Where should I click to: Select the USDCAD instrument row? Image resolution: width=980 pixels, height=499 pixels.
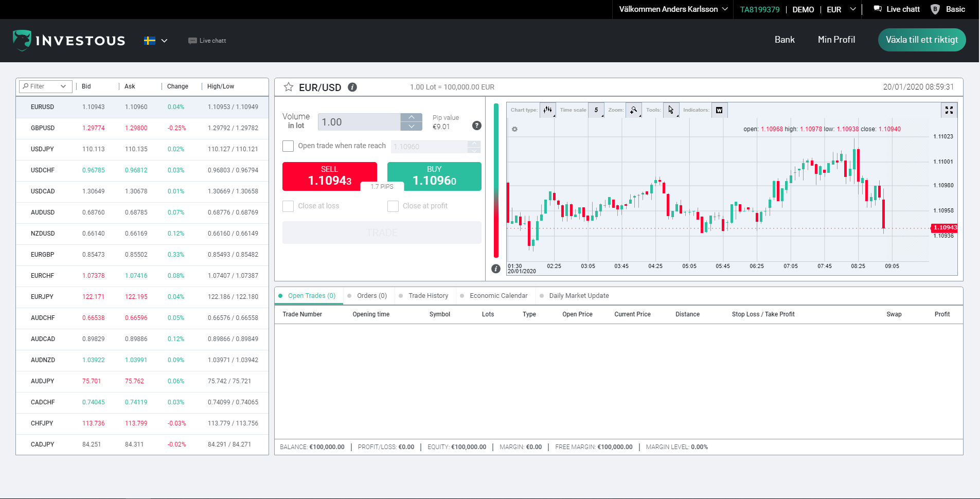(x=142, y=191)
